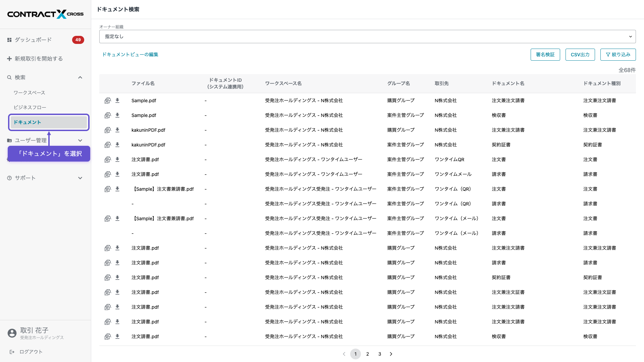Expand the ユーザー管理 section chevron

[80, 140]
